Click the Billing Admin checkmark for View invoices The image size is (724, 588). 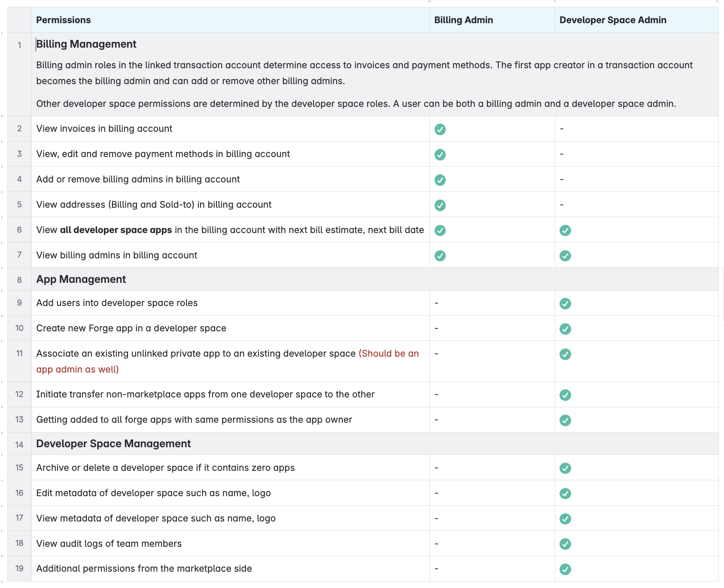point(440,129)
